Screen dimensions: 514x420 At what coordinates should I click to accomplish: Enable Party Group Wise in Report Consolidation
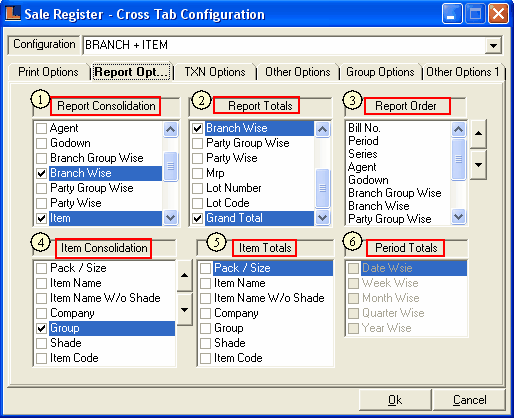(41, 188)
